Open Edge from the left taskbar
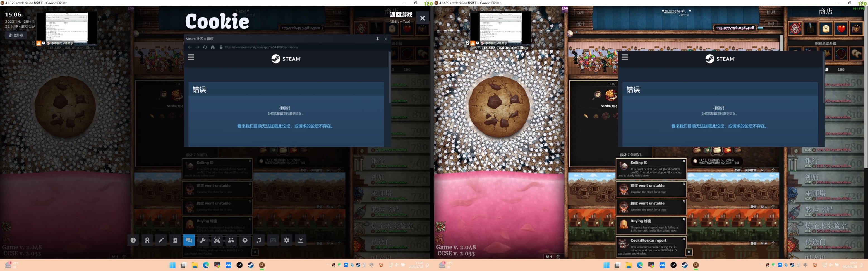Image resolution: width=868 pixels, height=271 pixels. click(206, 265)
